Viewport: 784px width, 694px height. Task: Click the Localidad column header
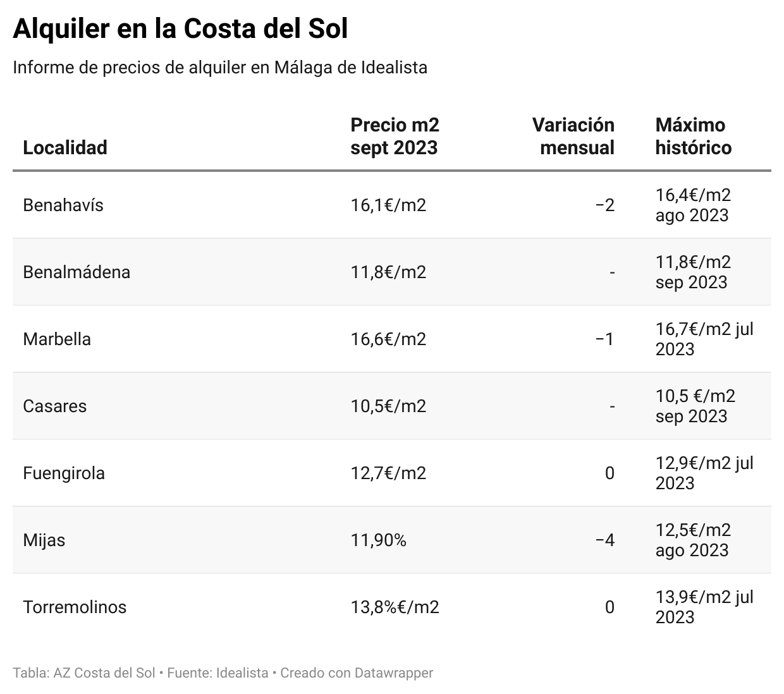(x=65, y=147)
